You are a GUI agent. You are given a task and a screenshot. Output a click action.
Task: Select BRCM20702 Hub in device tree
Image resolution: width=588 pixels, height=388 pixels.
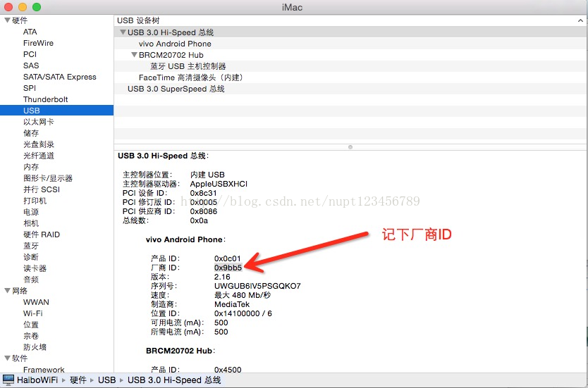pos(171,55)
